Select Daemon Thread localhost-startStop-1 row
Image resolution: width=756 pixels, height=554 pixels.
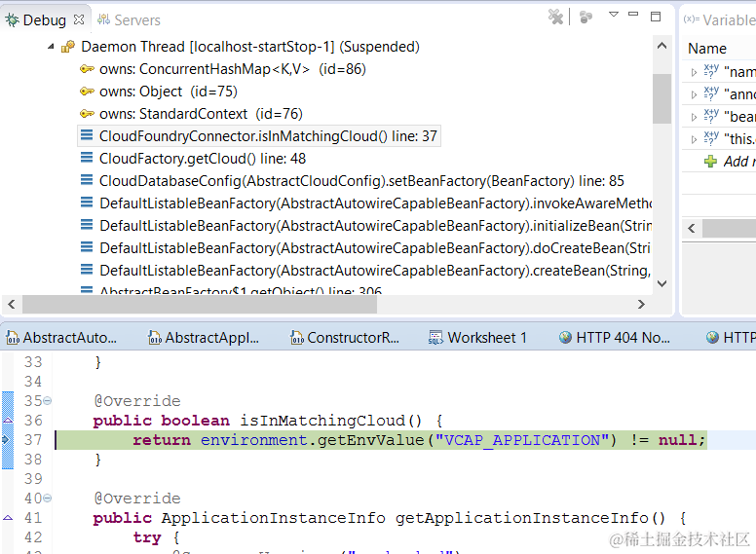(x=249, y=47)
